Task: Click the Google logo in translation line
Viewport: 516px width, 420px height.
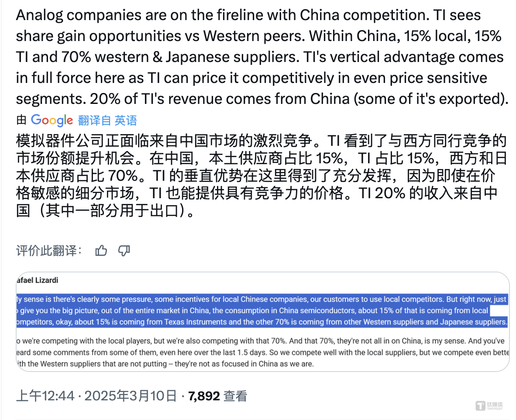Action: coord(52,120)
